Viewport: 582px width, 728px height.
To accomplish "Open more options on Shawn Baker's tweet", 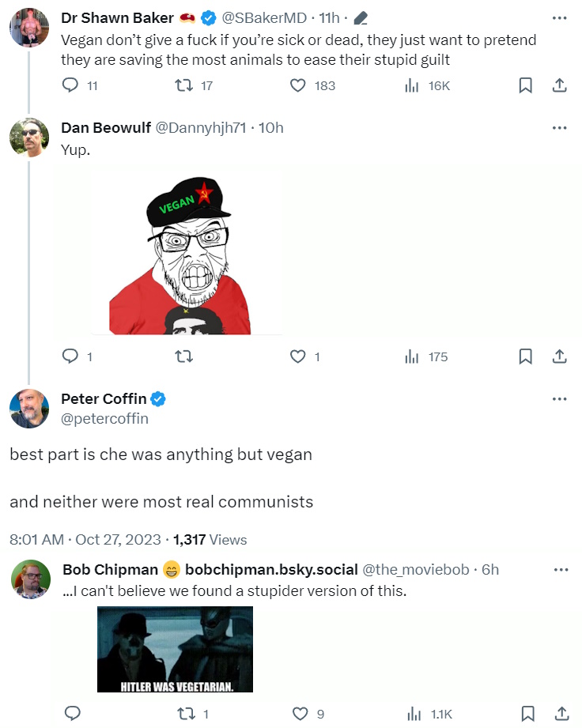I will click(x=559, y=17).
